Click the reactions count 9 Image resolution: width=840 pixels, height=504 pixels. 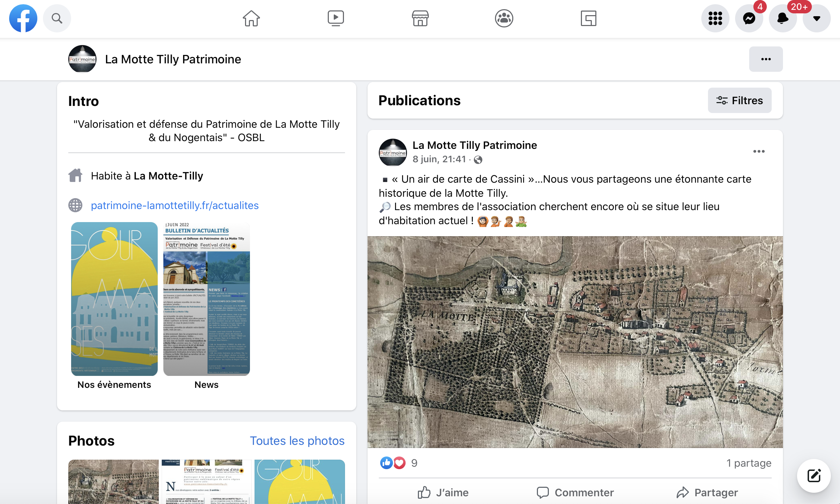point(414,463)
